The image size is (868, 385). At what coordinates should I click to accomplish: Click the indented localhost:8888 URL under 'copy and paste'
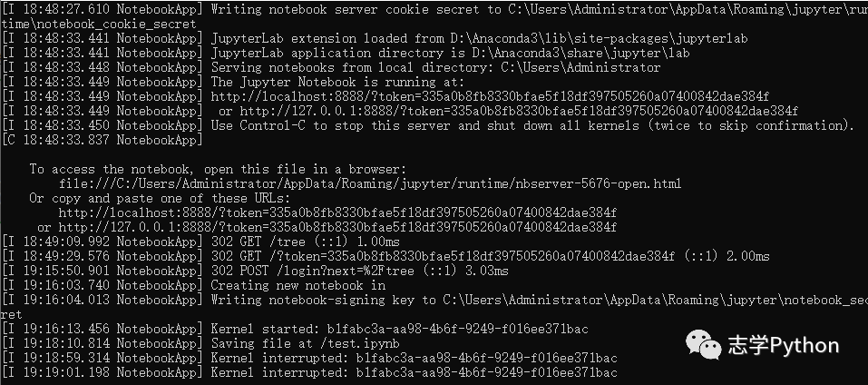click(337, 212)
